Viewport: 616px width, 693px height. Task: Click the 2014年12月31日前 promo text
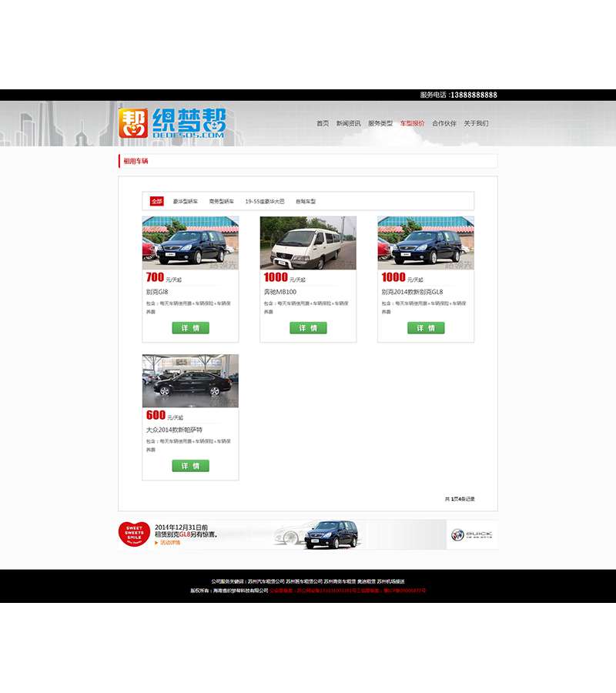pos(181,527)
